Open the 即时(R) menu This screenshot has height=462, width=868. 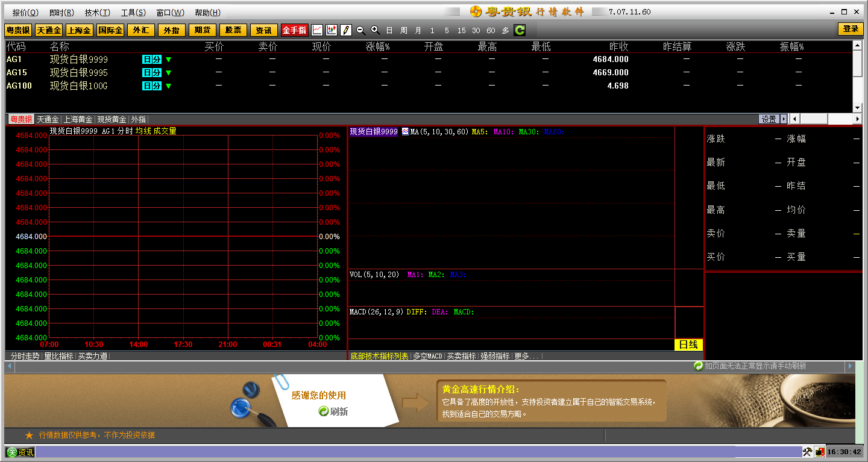click(x=61, y=12)
